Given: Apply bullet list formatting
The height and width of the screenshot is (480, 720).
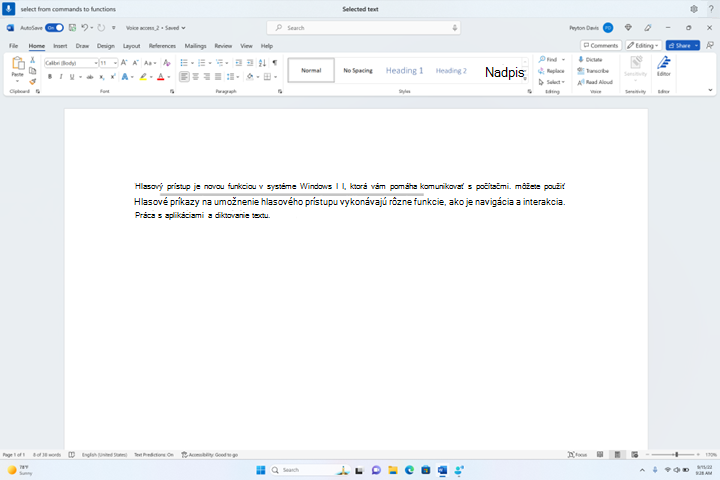Looking at the screenshot, I should tap(184, 63).
